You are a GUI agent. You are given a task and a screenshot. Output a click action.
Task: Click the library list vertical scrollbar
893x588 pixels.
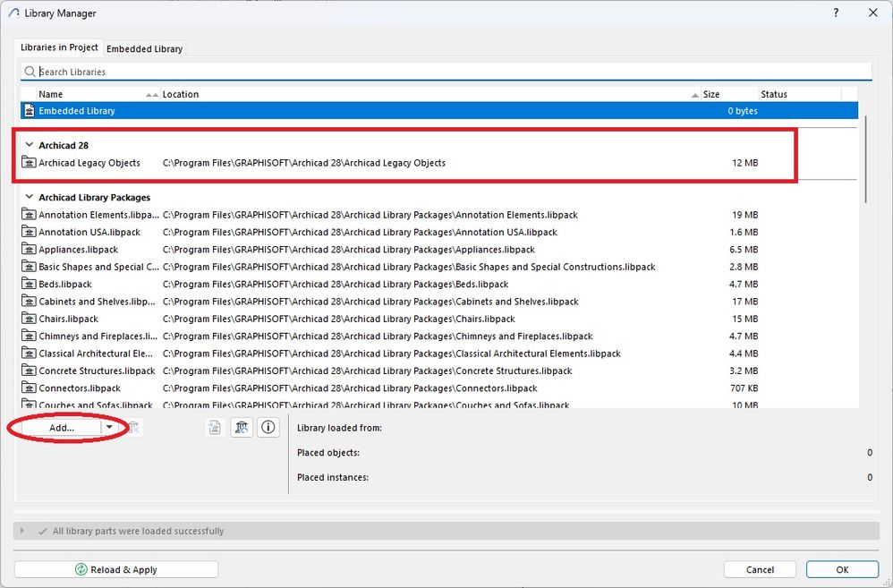[x=865, y=159]
